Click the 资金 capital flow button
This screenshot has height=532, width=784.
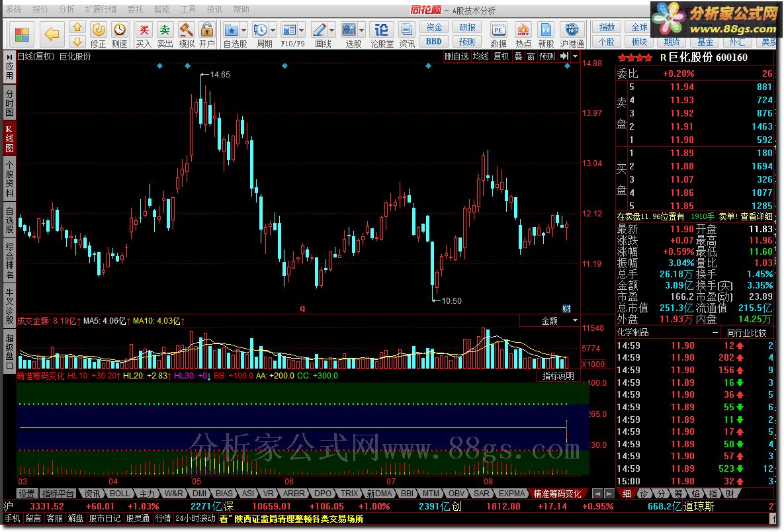[433, 27]
